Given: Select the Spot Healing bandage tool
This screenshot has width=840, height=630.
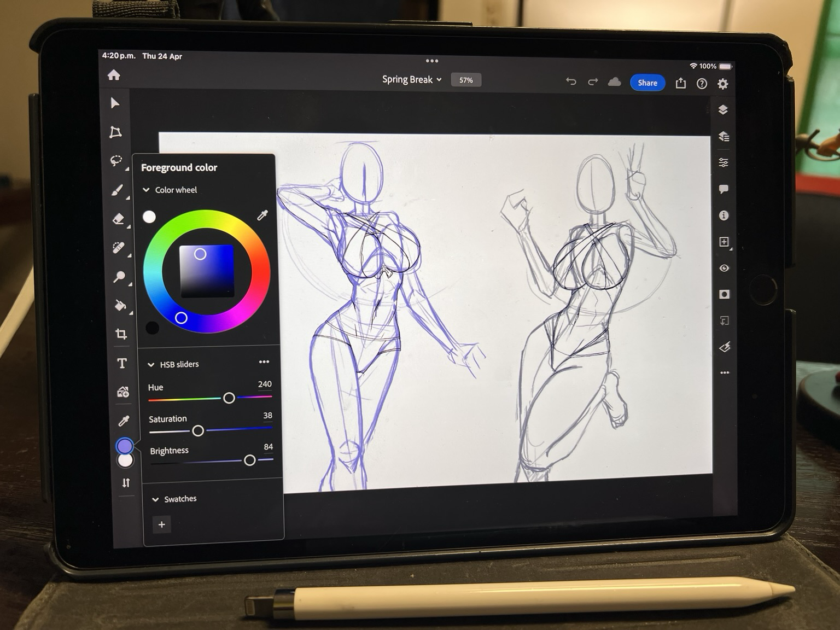Looking at the screenshot, I should tap(119, 248).
